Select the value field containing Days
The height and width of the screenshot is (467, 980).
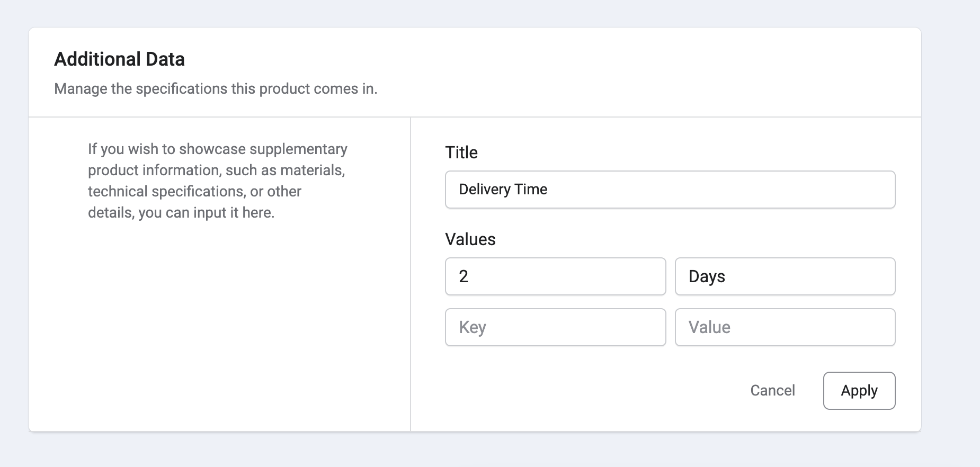[785, 276]
